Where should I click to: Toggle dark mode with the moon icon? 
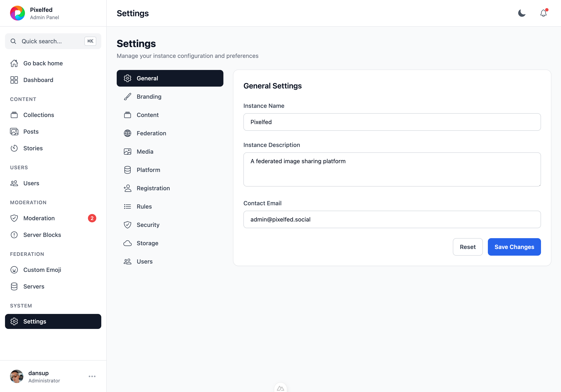point(522,13)
